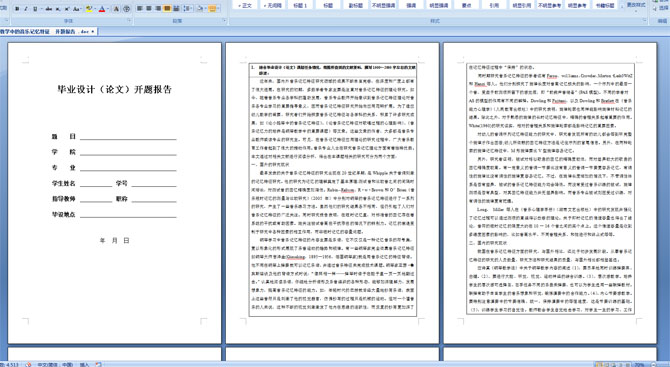Click page one thumbnail titled 开题报告
Screen dimensions: 670x367
115,193
